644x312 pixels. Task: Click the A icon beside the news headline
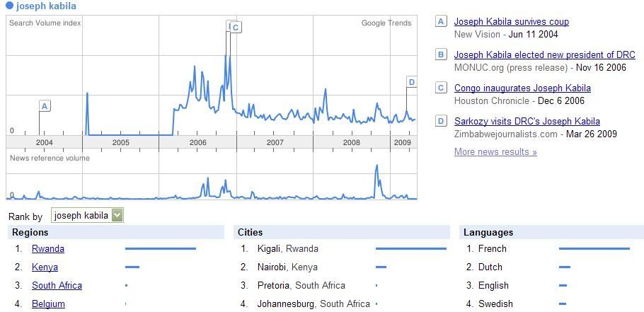click(441, 21)
